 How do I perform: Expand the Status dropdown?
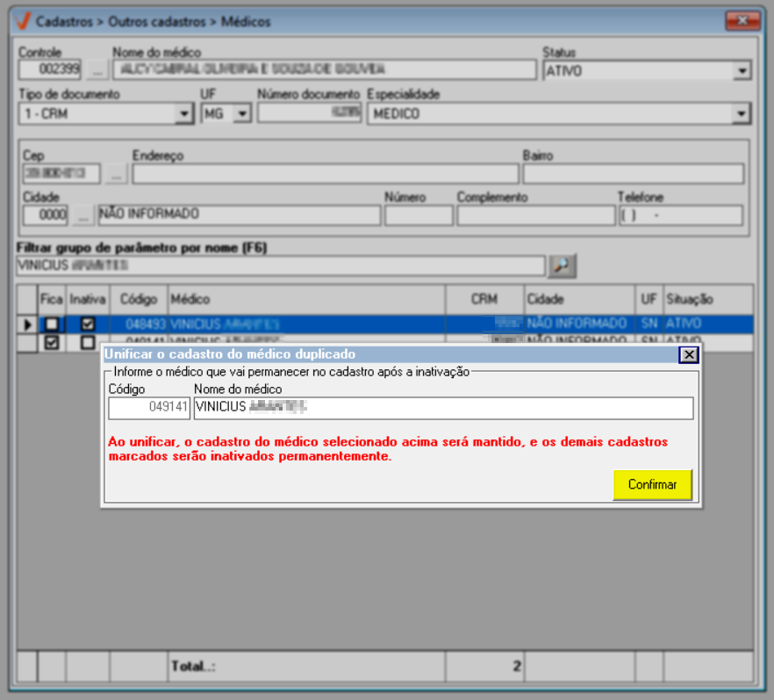pyautogui.click(x=742, y=70)
